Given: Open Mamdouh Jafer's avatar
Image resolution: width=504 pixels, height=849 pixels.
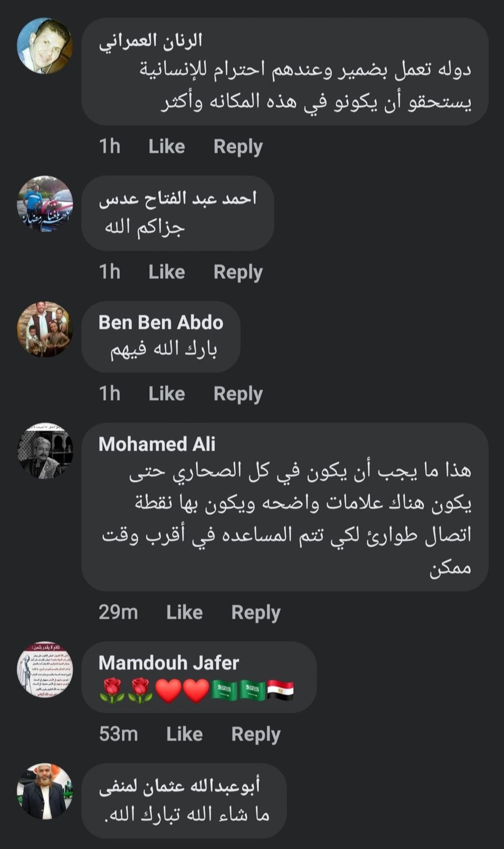Looking at the screenshot, I should [x=45, y=669].
